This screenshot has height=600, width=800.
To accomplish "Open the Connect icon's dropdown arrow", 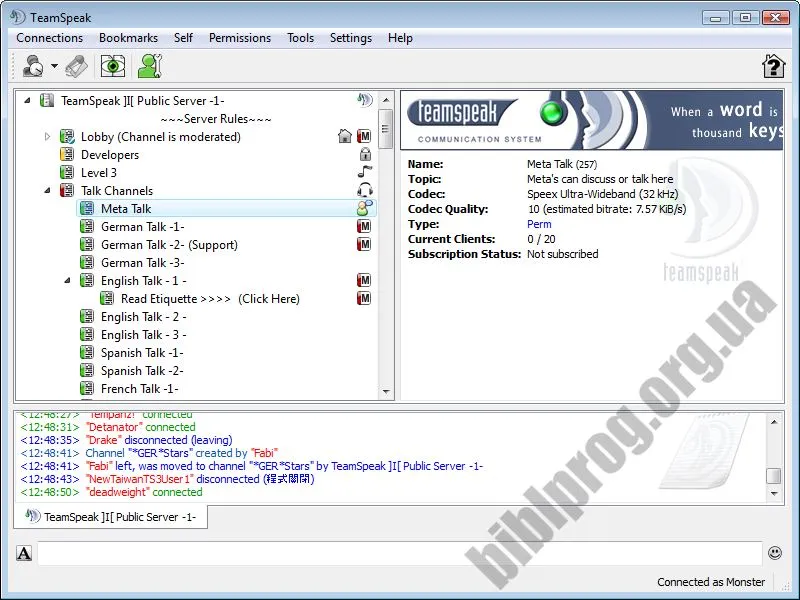I will pos(54,66).
